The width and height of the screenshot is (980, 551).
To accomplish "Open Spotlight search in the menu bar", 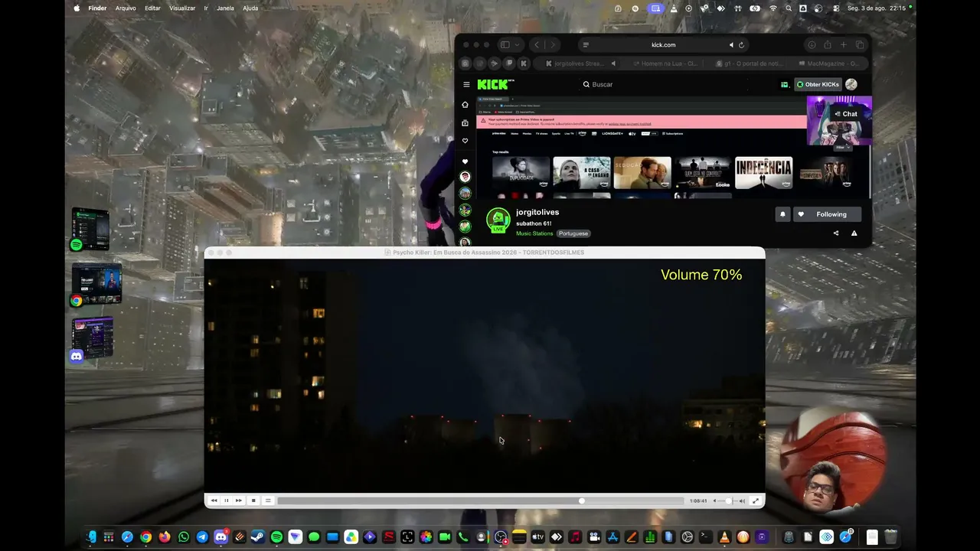I will 788,8.
